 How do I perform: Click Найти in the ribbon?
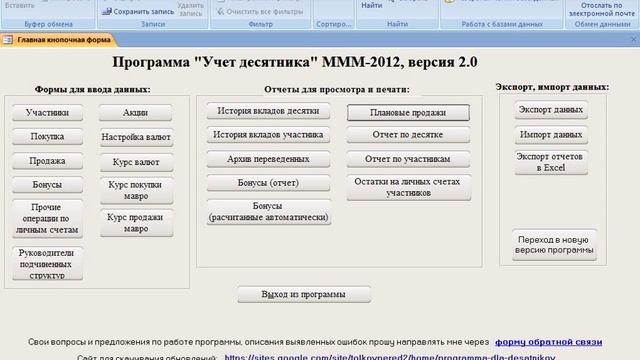[x=372, y=5]
